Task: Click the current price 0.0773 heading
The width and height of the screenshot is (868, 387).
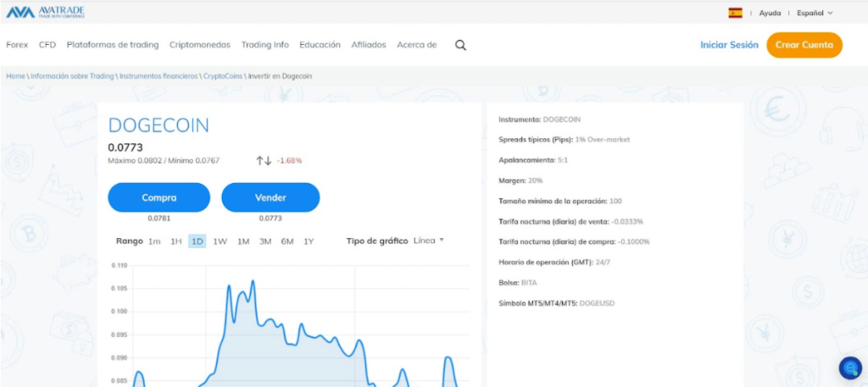Action: (x=125, y=147)
